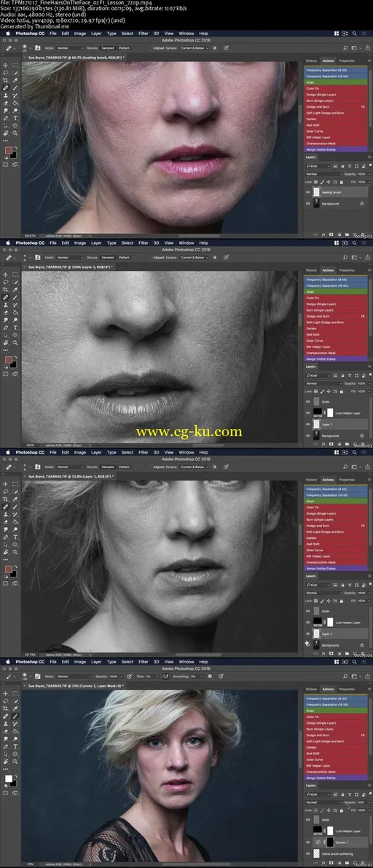373x868 pixels.
Task: Select the Type tool in the 55.8% zoom frame
Action: click(15, 537)
